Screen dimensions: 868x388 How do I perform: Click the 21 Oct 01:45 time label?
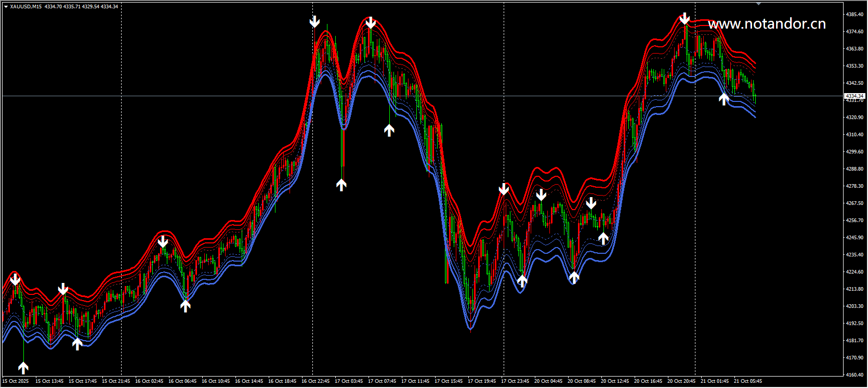click(715, 381)
